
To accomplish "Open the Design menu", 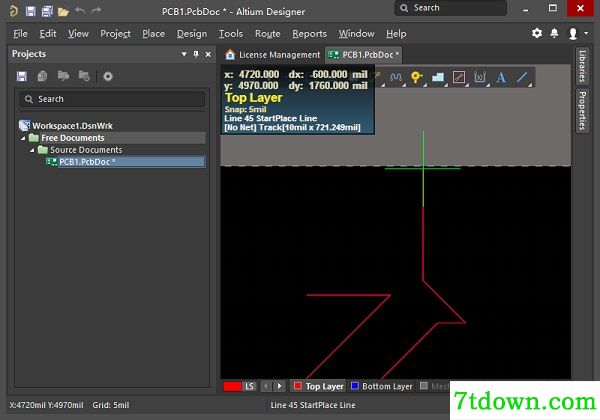I will pyautogui.click(x=192, y=34).
